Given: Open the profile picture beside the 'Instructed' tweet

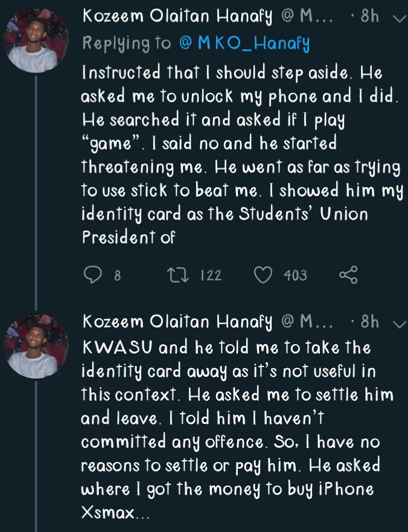Looking at the screenshot, I should (36, 41).
